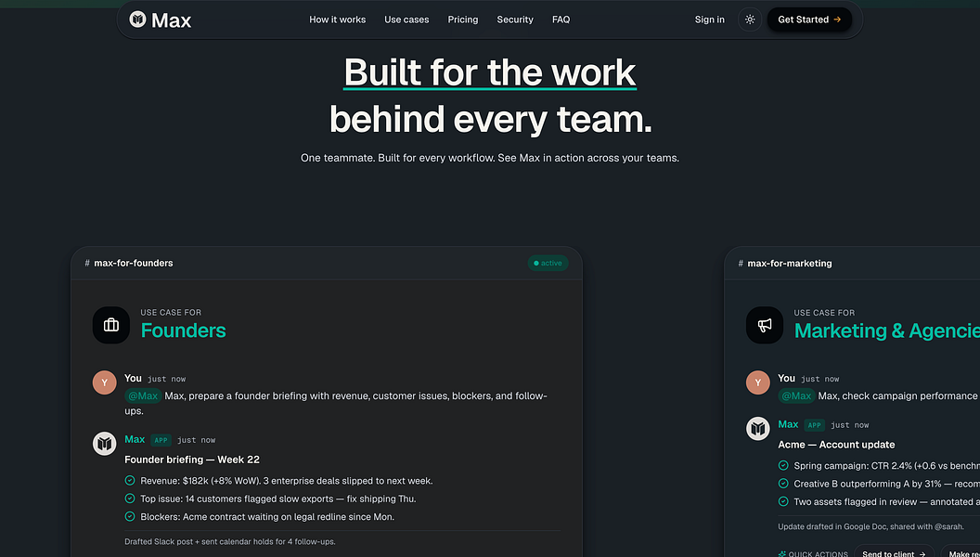Click the 'Built for the work' underlined headline

coord(490,72)
